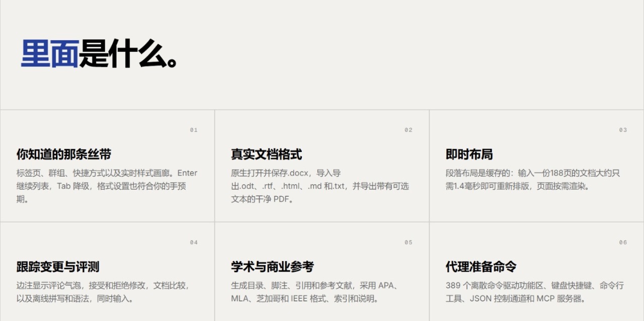Click the card number 06
Image resolution: width=644 pixels, height=321 pixels.
click(x=623, y=243)
